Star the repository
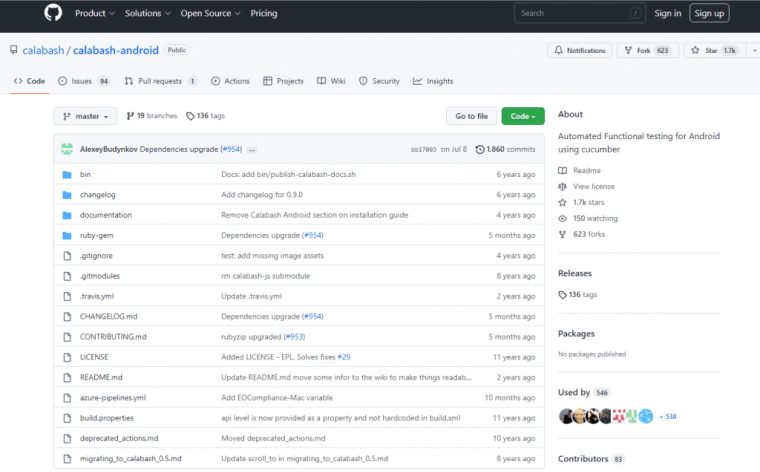 tap(716, 50)
